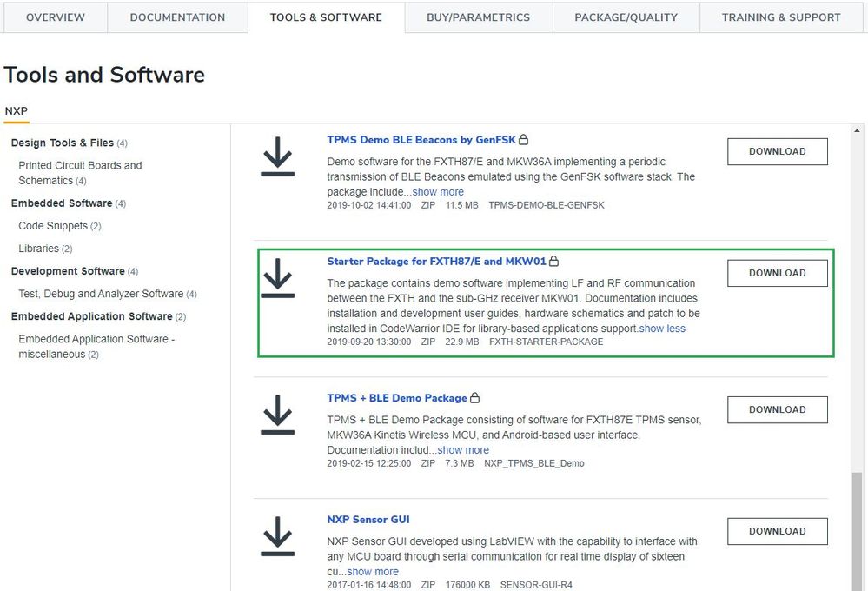
Task: Expand TPMS Demo BLE Beacons description with show more
Action: pos(438,192)
